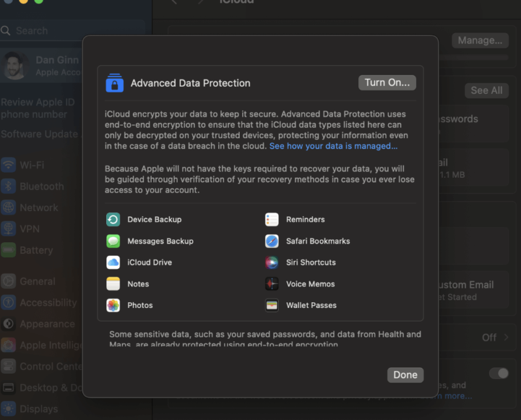Select the Accessibility label in sidebar
521x420 pixels.
pyautogui.click(x=48, y=302)
